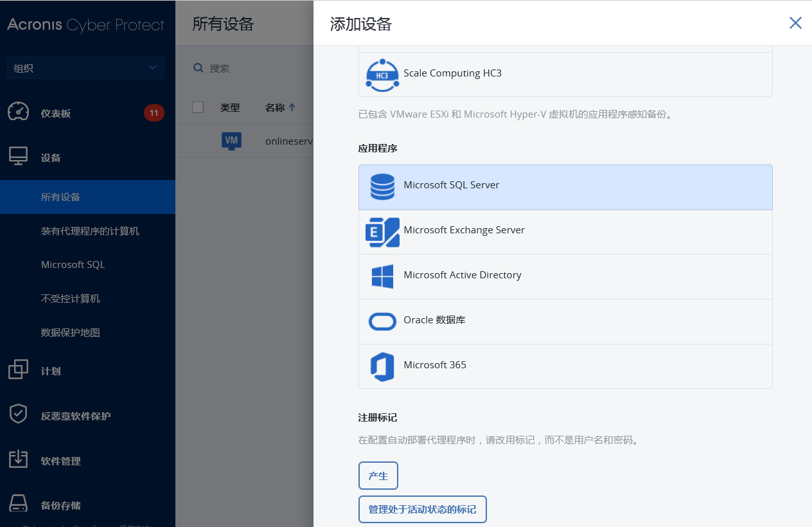Select Microsoft Exchange Server application entry
Screen dimensions: 812x527
[565, 232]
